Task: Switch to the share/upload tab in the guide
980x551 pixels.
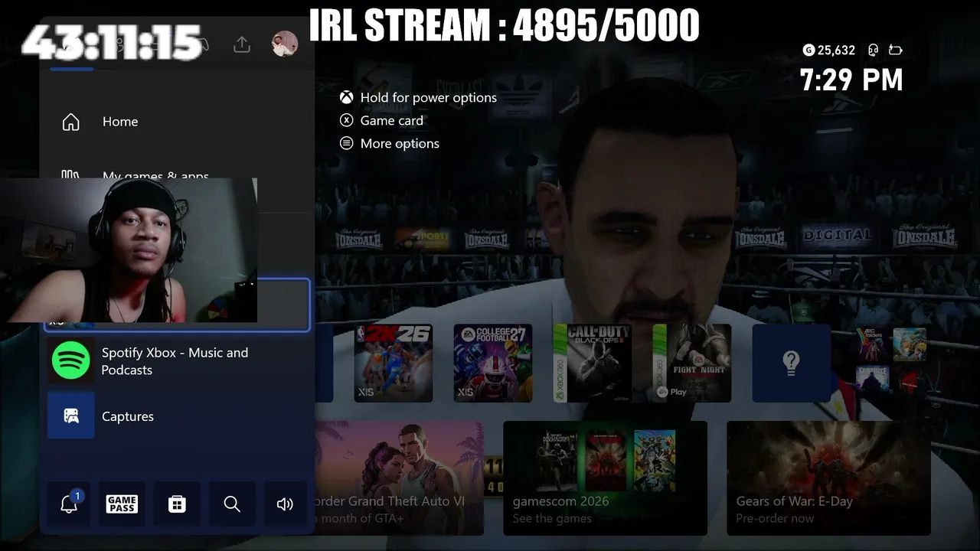Action: click(242, 44)
